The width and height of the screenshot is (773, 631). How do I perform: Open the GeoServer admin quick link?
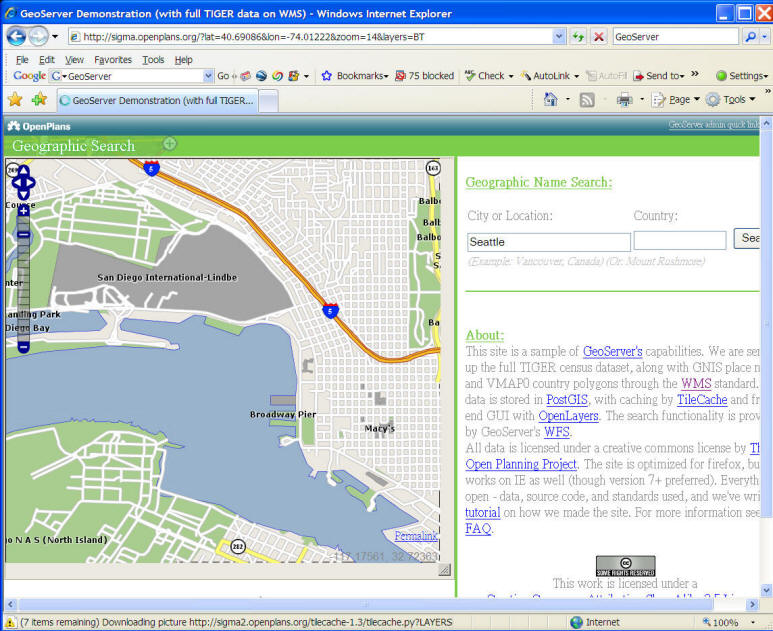(713, 125)
